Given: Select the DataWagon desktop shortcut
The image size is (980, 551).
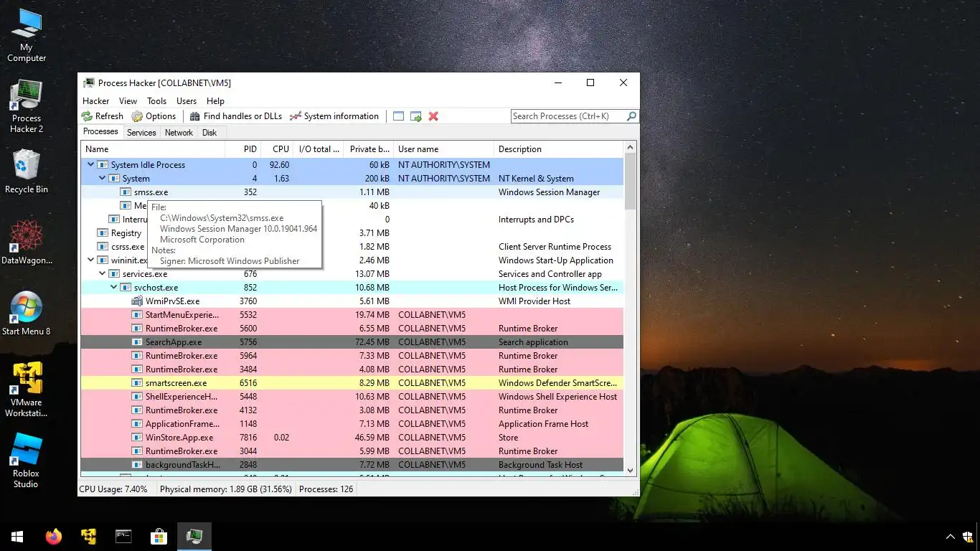Looking at the screenshot, I should click(x=27, y=242).
